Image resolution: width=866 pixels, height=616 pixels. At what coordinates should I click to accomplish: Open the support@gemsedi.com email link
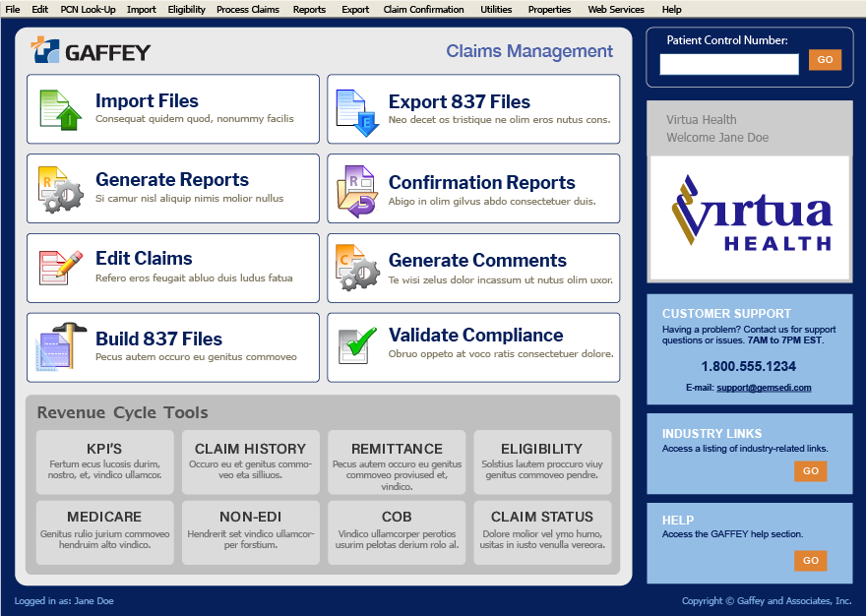764,388
